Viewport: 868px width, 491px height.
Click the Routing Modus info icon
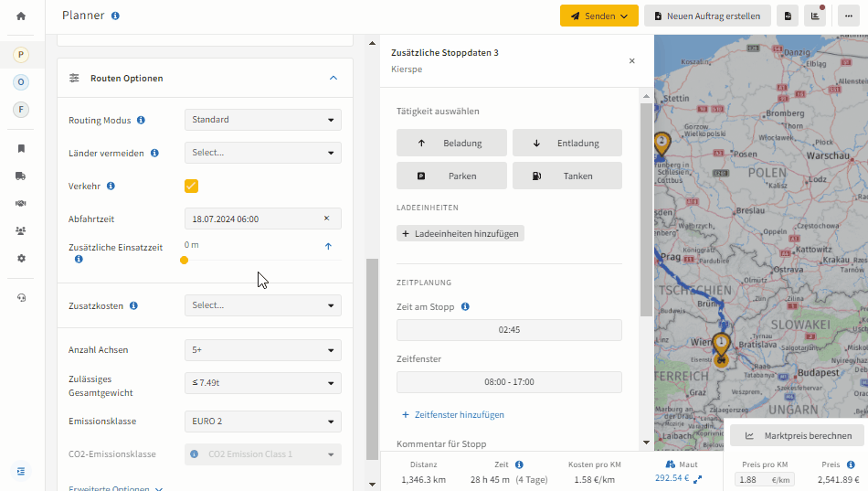coord(141,121)
